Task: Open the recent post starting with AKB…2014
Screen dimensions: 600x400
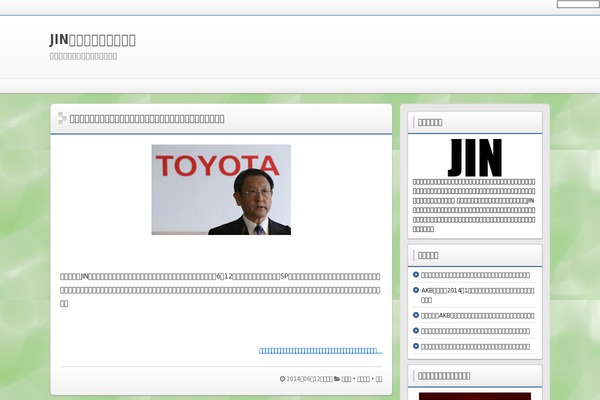Action: [478, 295]
